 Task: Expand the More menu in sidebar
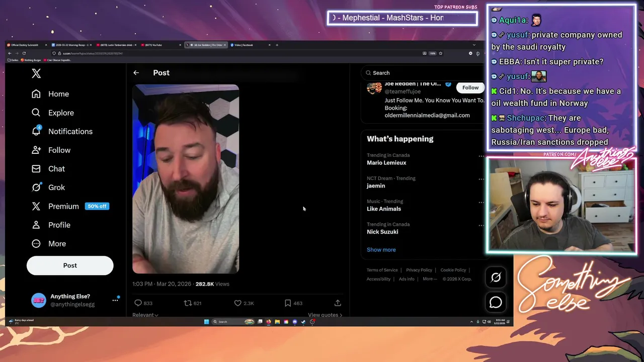[49, 243]
